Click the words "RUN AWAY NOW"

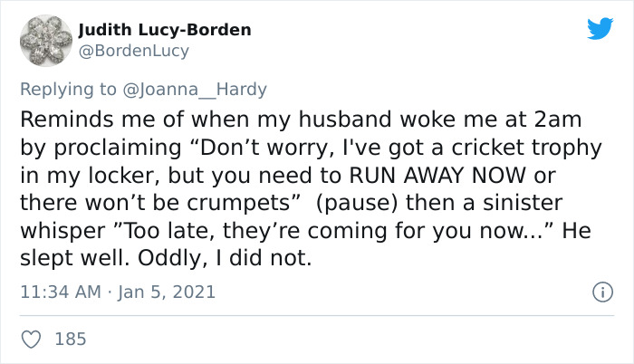click(x=437, y=176)
